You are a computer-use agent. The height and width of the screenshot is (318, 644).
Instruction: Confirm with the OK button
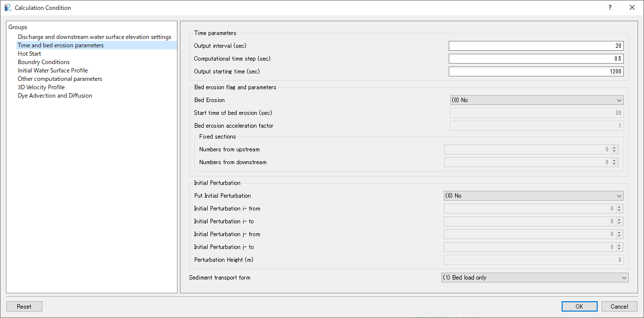pos(579,307)
